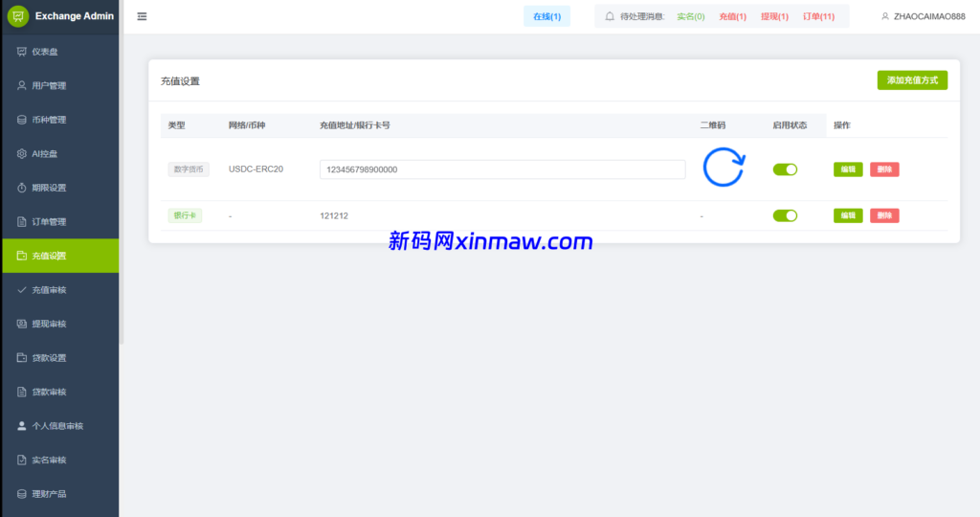Viewport: 980px width, 517px height.
Task: Open the 用户管理 menu item
Action: click(x=60, y=85)
